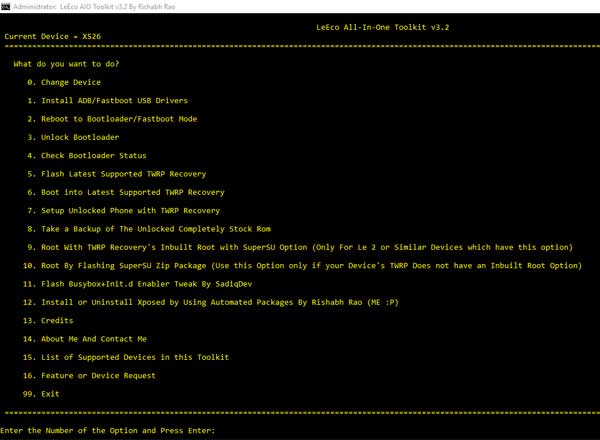Select '8. Take a Backup' stock ROM line
Viewport: 600px width, 440px height.
(x=149, y=229)
